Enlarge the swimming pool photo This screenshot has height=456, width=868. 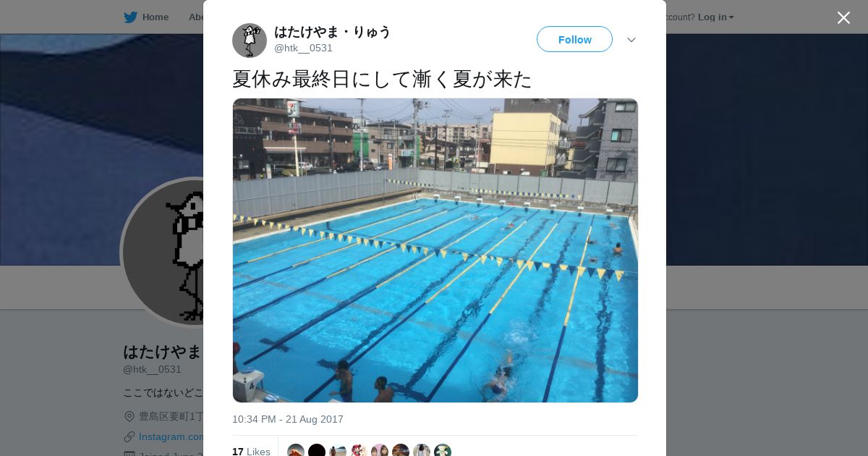tap(435, 250)
